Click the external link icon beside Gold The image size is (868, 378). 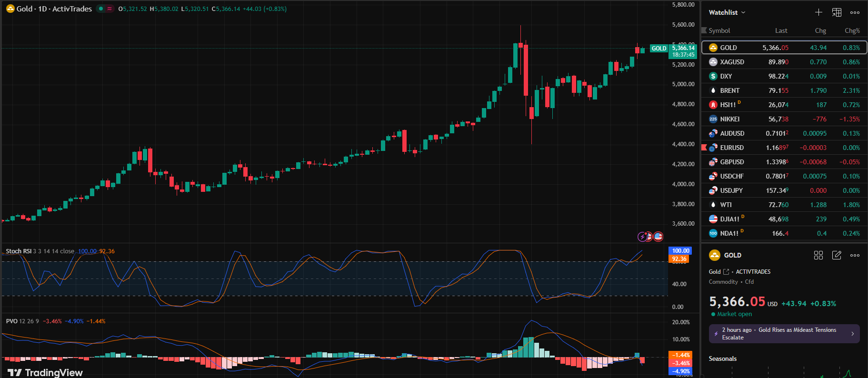(726, 272)
